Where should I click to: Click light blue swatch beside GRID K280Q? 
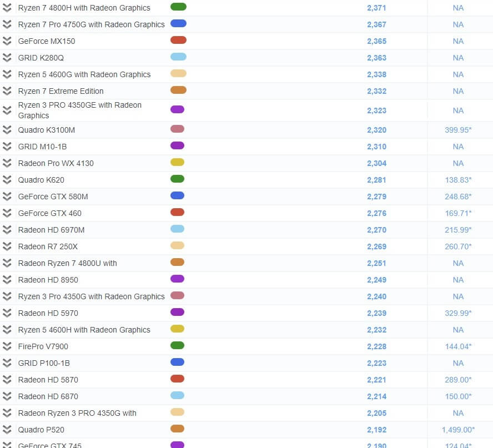(178, 57)
